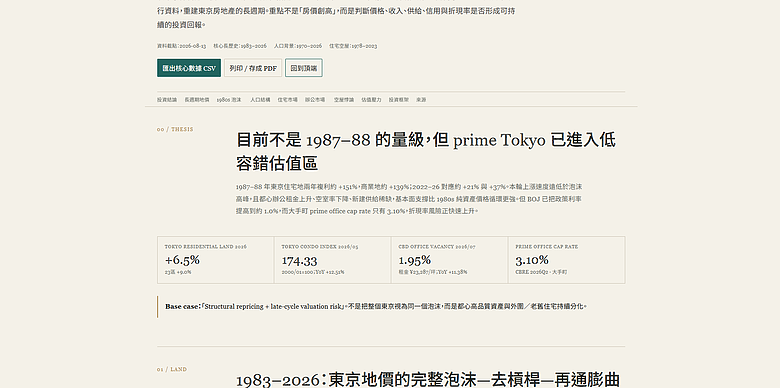Open the 空屋悖論 nav link
Screen dimensions: 780x388
[x=344, y=99]
